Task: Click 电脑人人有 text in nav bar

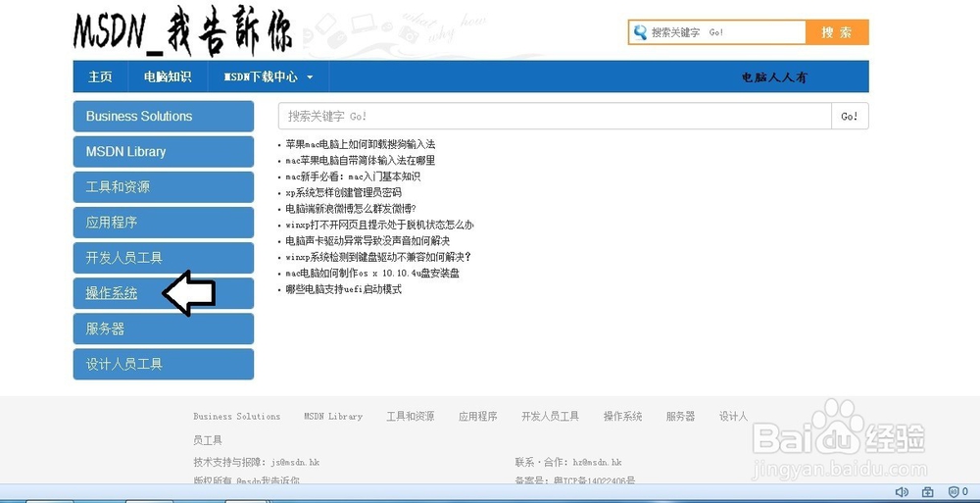Action: tap(774, 77)
